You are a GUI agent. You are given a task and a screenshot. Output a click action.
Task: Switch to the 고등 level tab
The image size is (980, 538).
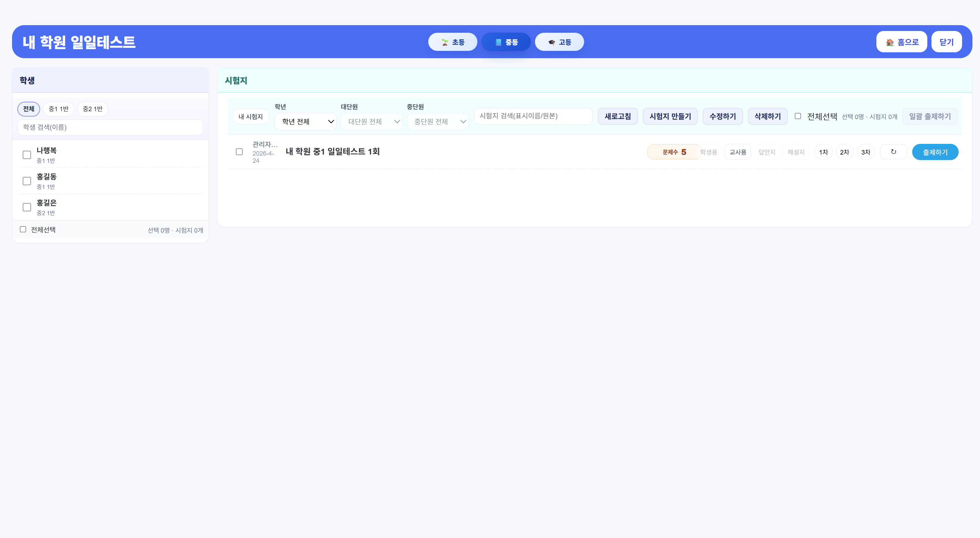[559, 42]
